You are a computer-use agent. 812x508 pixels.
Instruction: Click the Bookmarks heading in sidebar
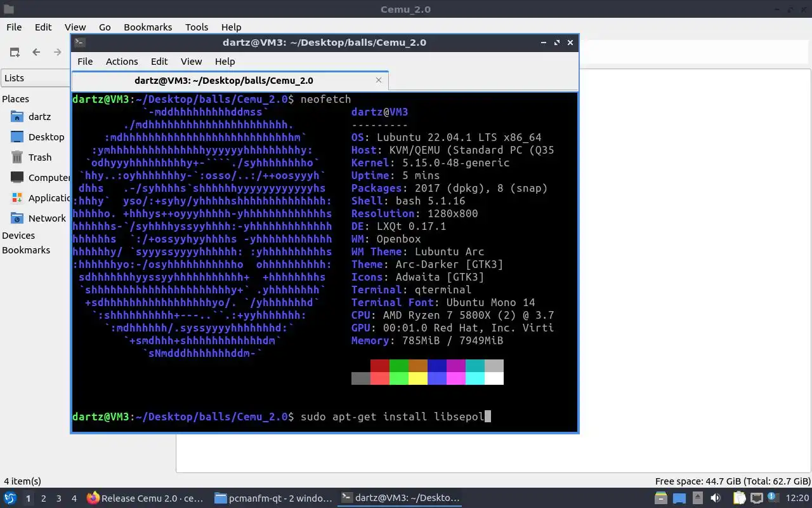tap(26, 250)
